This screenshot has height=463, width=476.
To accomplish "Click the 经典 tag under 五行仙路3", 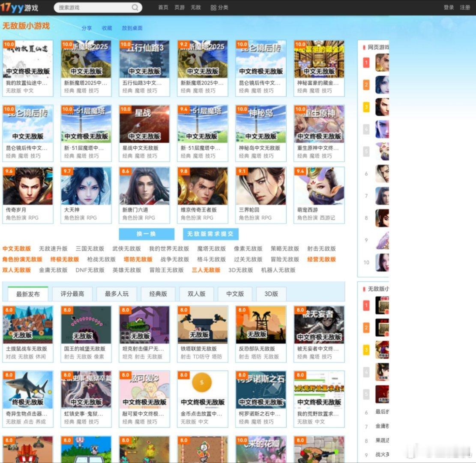I will click(x=127, y=90).
